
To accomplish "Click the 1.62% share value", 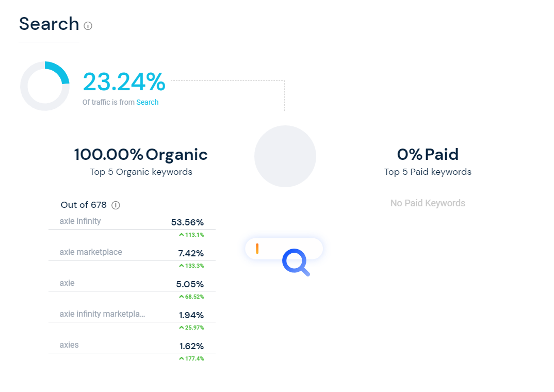I will pos(191,346).
